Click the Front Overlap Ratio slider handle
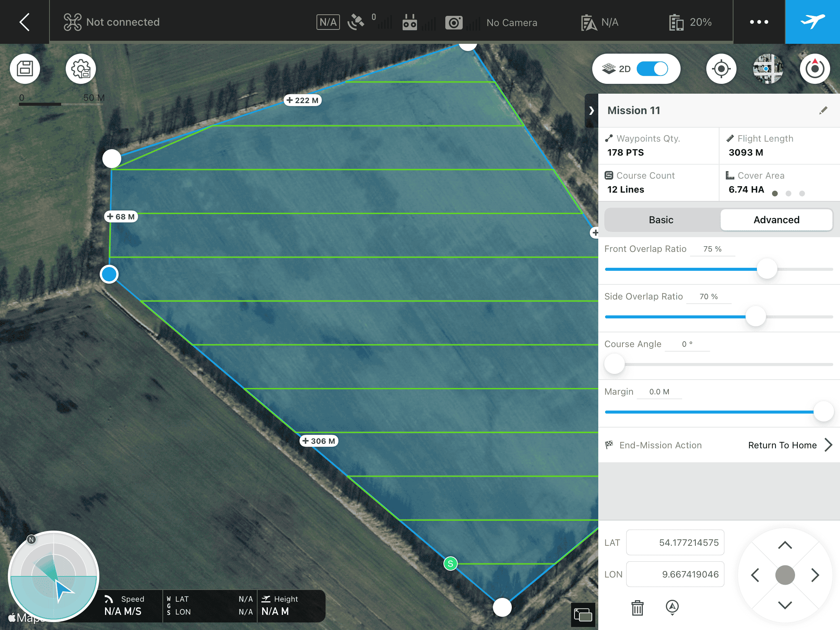 (x=767, y=269)
